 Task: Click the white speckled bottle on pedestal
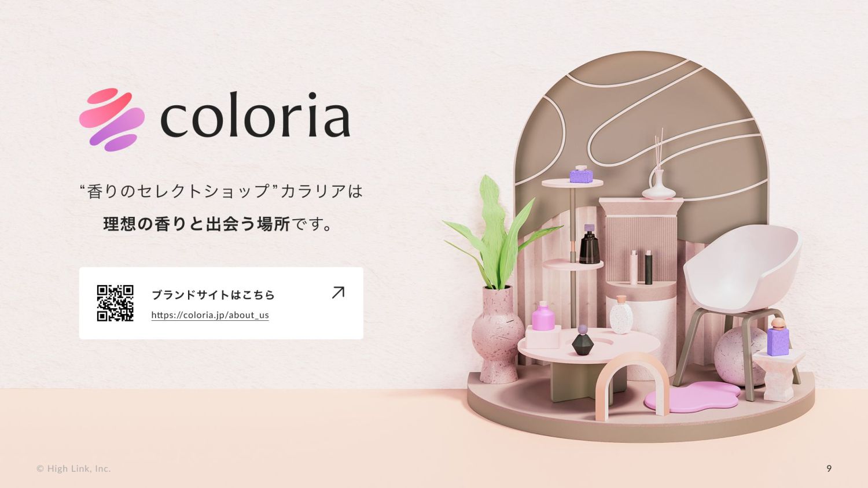coord(621,315)
